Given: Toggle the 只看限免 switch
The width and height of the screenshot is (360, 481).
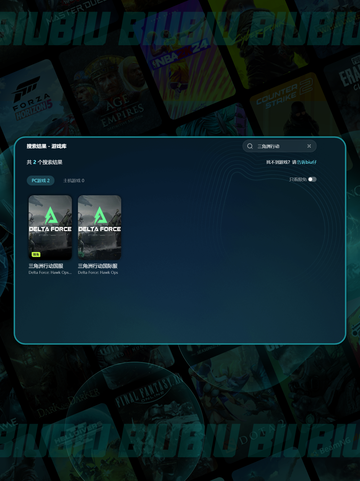Looking at the screenshot, I should pos(312,179).
